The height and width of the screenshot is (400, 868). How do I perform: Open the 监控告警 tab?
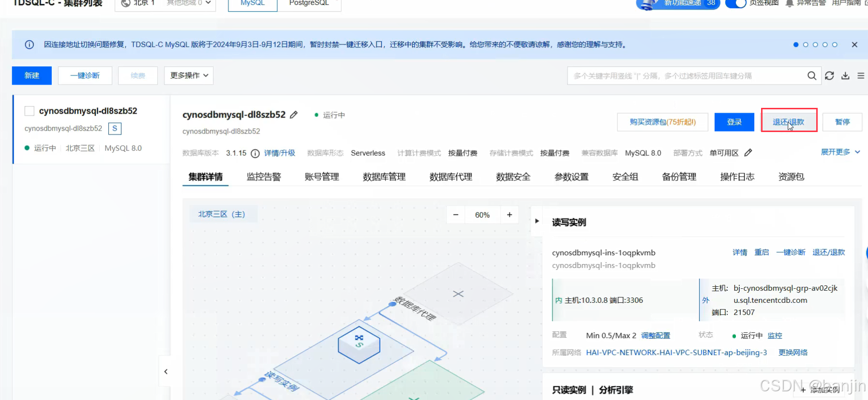tap(264, 177)
